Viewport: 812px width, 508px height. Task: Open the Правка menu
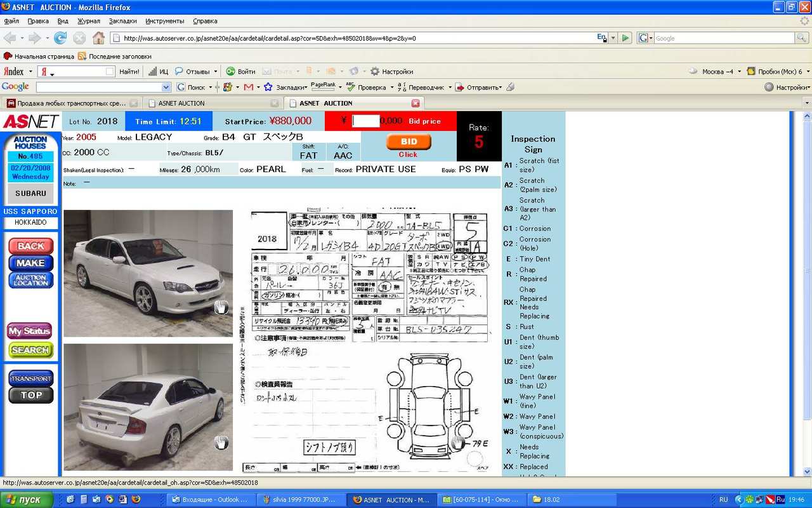(38, 21)
